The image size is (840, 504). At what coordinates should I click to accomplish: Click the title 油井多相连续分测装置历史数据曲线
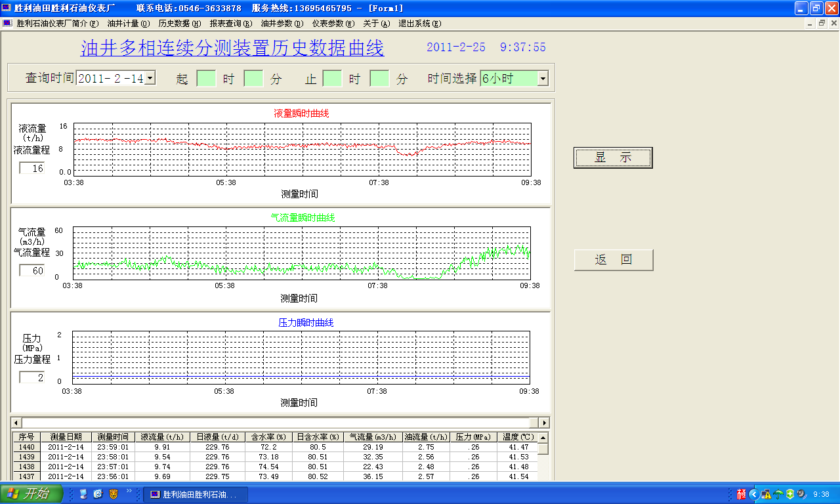(x=232, y=49)
